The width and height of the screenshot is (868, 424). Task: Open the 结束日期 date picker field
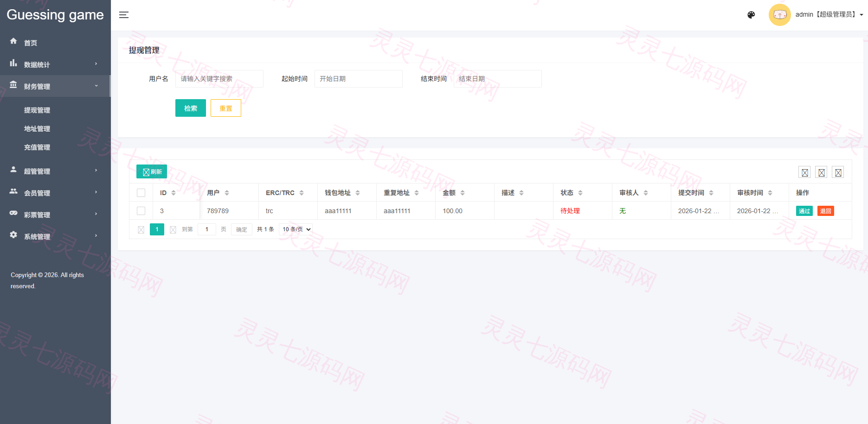(498, 79)
